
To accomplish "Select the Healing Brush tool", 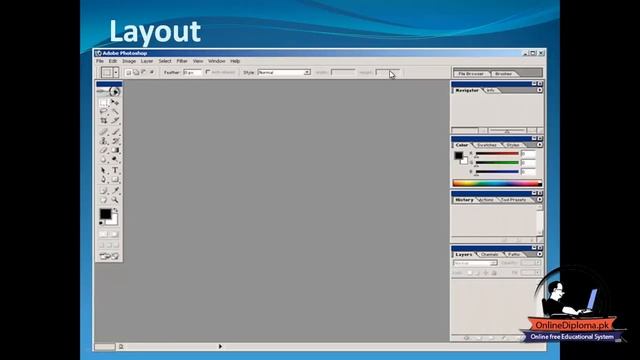I will coord(104,131).
